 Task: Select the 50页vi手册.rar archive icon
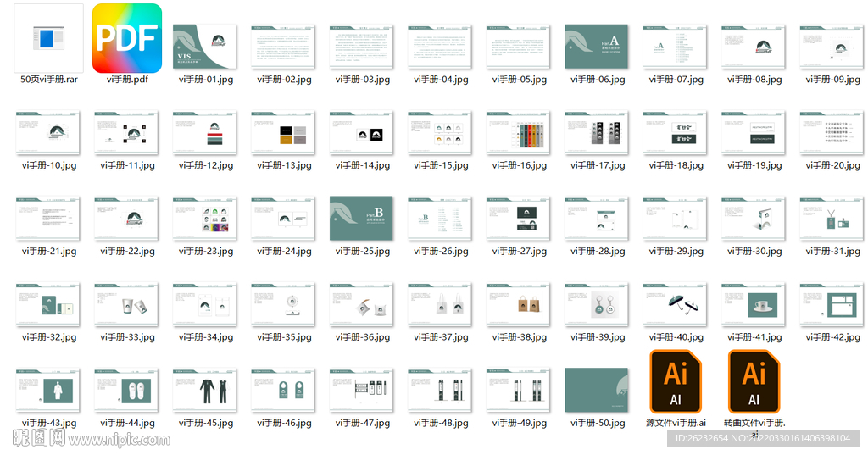(x=48, y=38)
